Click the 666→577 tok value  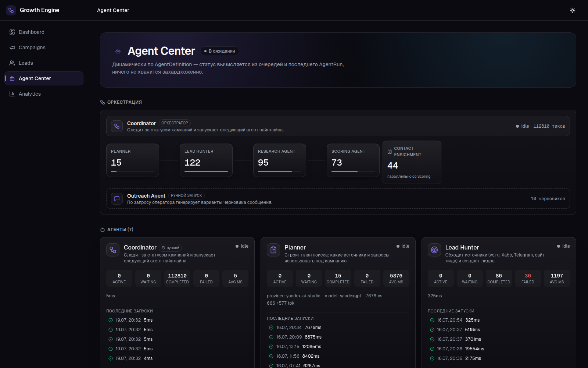tap(281, 303)
